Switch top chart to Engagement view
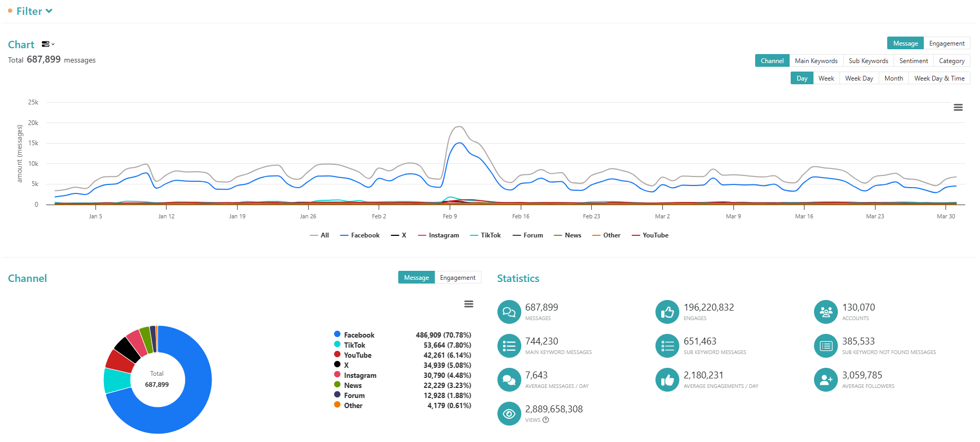The height and width of the screenshot is (442, 980). point(947,43)
